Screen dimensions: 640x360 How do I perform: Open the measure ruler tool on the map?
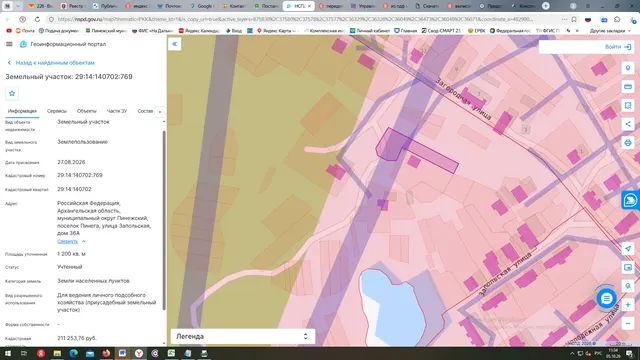point(628,87)
